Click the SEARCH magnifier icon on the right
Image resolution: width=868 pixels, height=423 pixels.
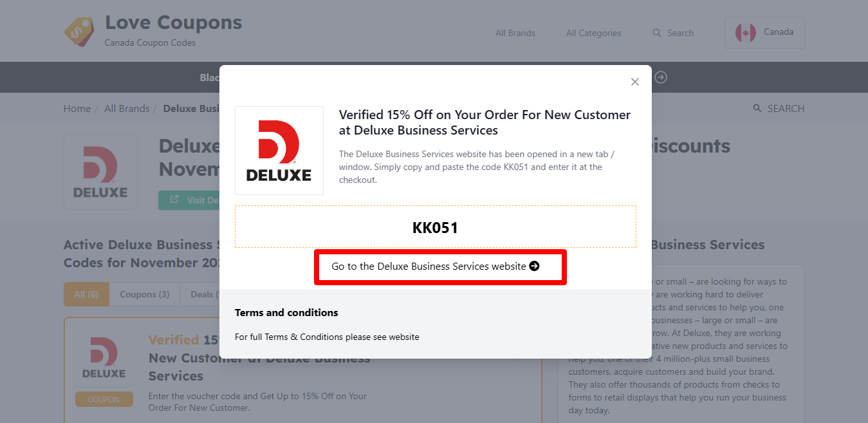(x=757, y=108)
